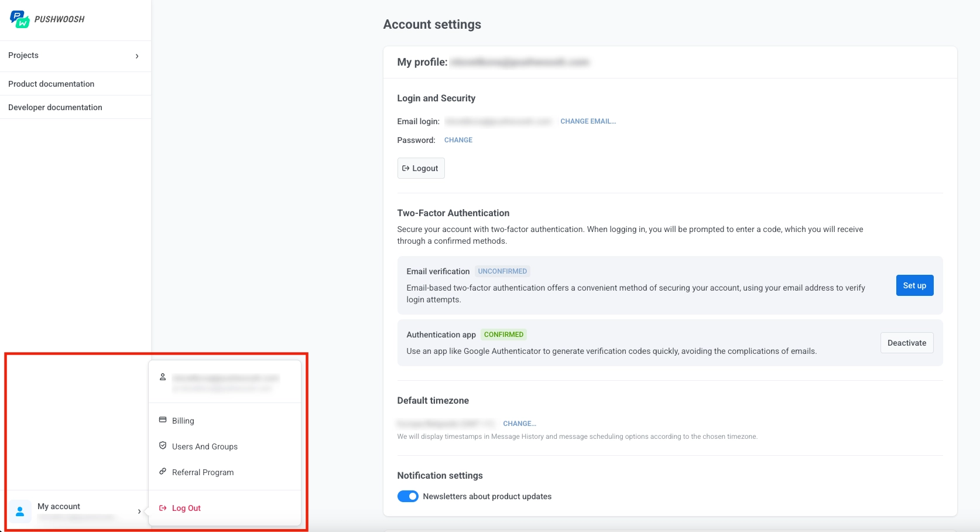Set up email verification

(914, 285)
